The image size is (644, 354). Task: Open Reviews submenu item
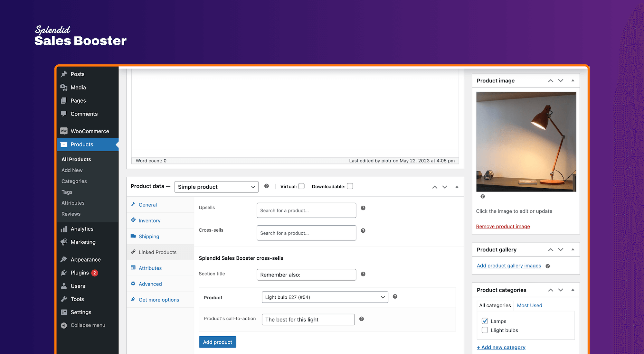(71, 214)
